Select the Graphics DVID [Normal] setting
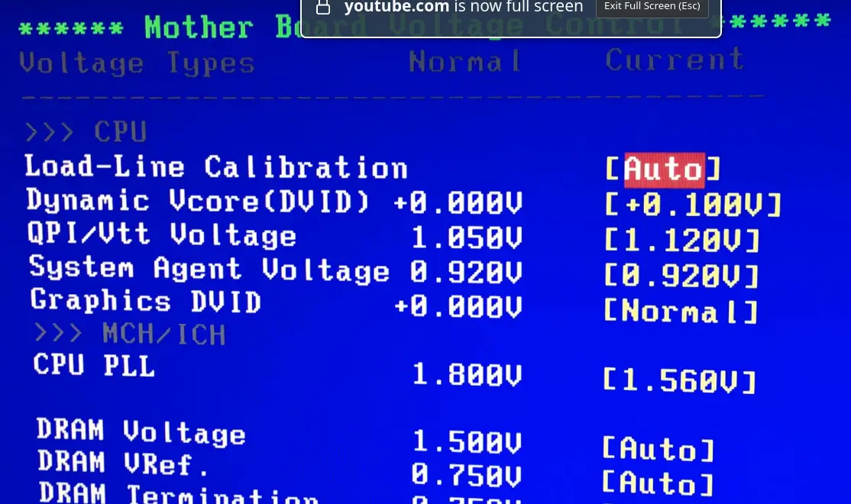Image resolution: width=851 pixels, height=504 pixels. (681, 312)
